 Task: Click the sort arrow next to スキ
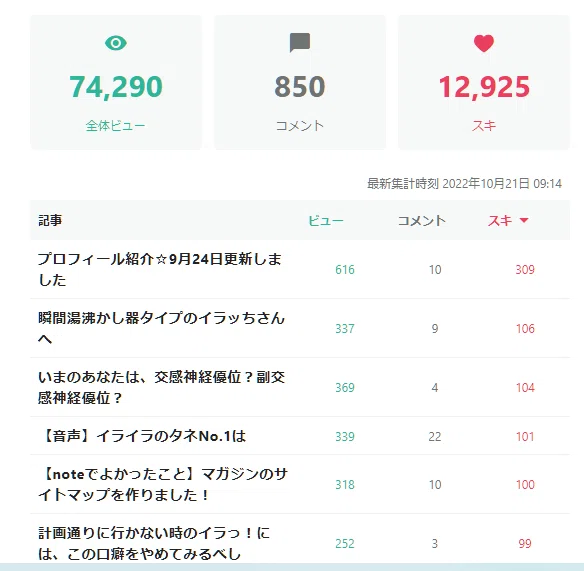(524, 220)
